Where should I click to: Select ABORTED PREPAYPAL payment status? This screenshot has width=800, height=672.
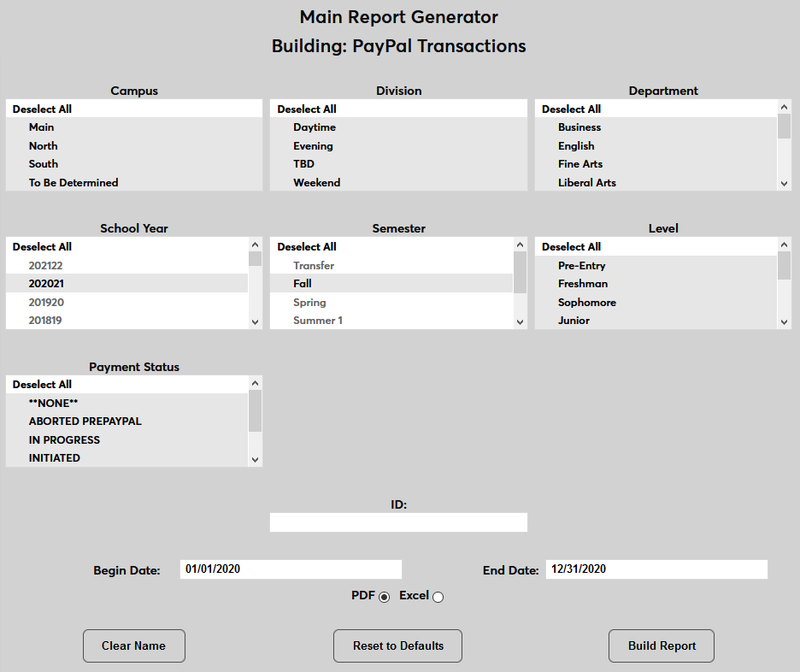point(127,421)
